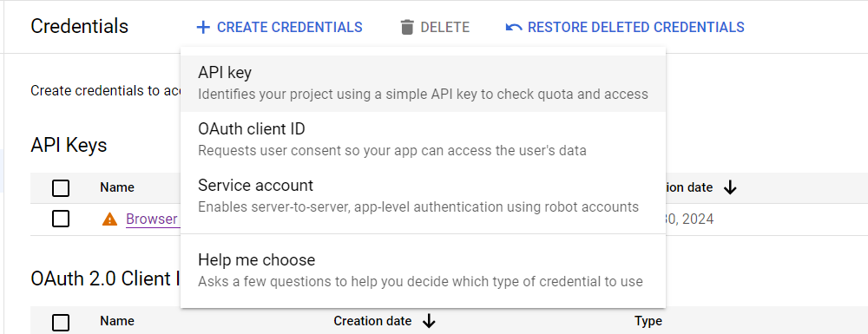Click the trash can Delete icon
Image resolution: width=868 pixels, height=334 pixels.
407,27
